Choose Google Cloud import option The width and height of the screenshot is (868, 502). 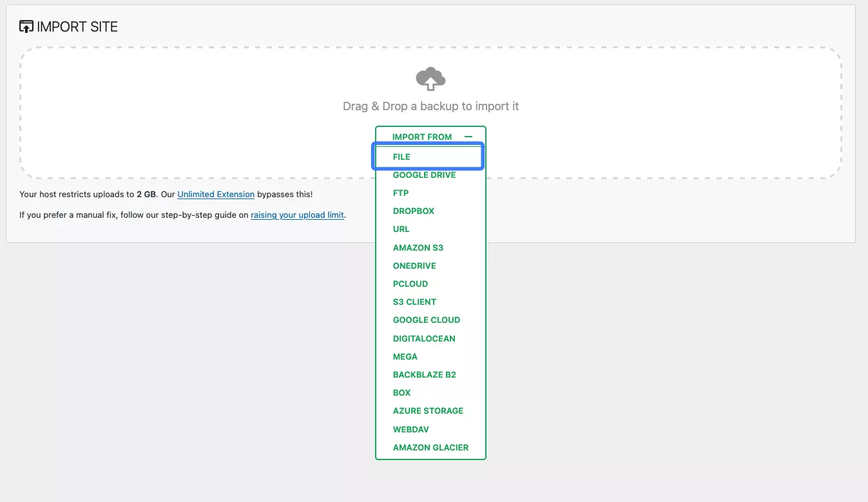pos(426,320)
